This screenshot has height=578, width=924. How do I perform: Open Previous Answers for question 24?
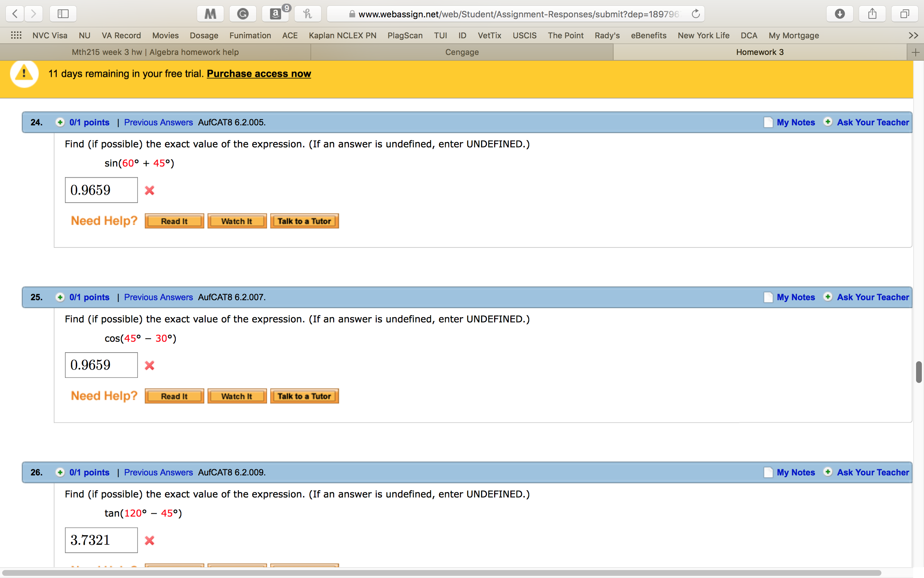click(x=158, y=122)
